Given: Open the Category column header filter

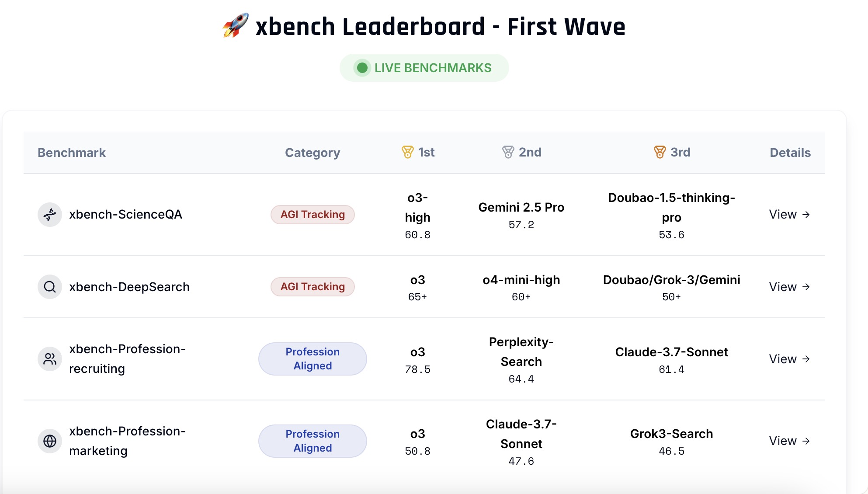Looking at the screenshot, I should point(312,153).
